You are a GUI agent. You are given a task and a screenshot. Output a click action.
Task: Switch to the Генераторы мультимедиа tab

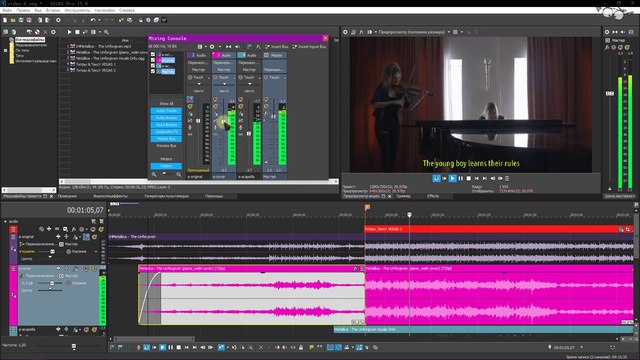[x=167, y=196]
